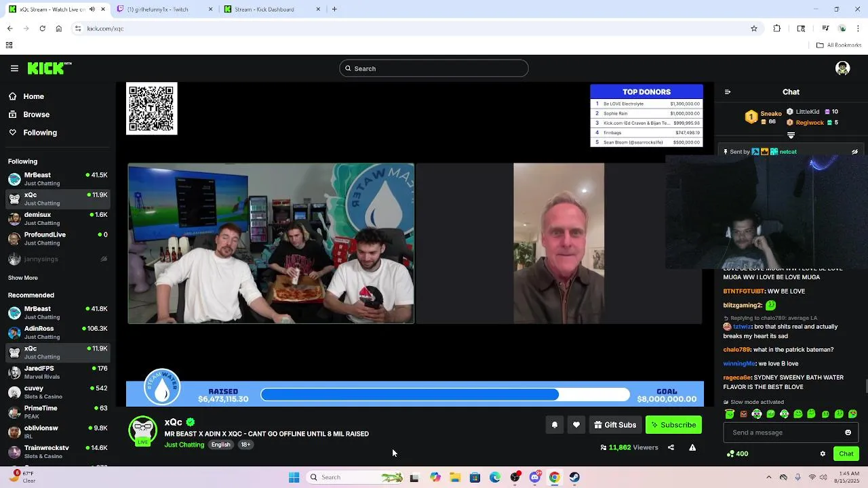Open File Explorer from the taskbar

455,477
